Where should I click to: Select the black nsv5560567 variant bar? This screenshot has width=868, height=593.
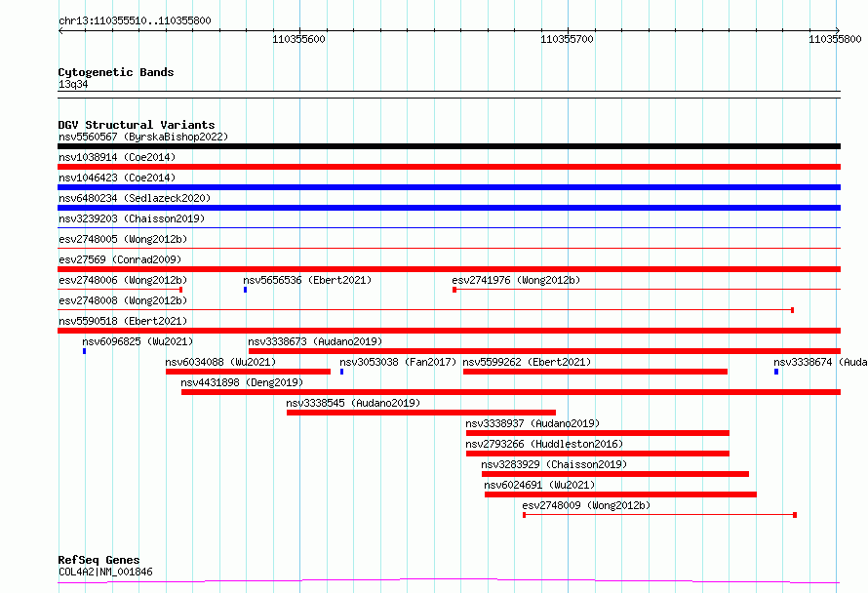click(x=449, y=146)
